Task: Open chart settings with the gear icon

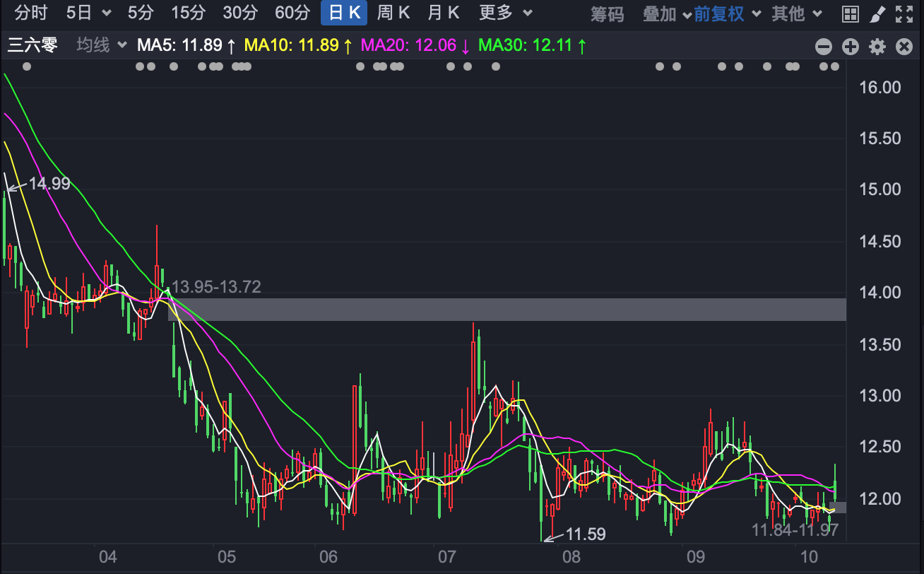Action: pyautogui.click(x=877, y=47)
